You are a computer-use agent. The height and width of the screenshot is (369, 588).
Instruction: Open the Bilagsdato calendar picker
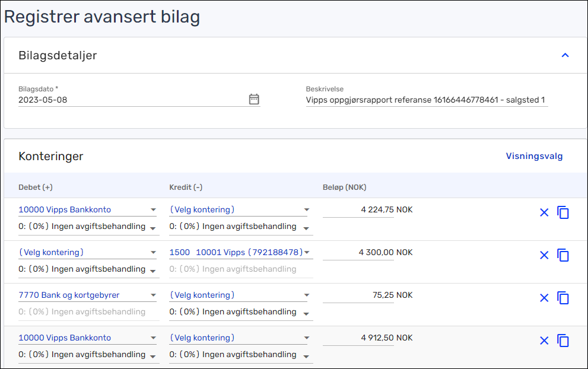click(x=254, y=100)
